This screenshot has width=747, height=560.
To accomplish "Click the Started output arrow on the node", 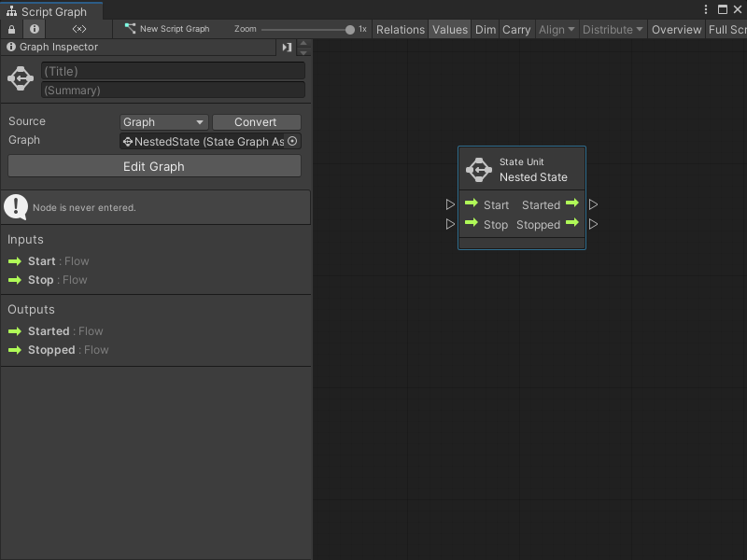I will point(572,204).
